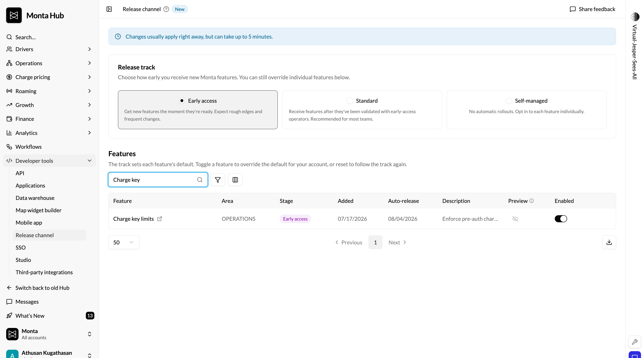Click the Early access stage badge
This screenshot has width=644, height=358.
coord(295,219)
